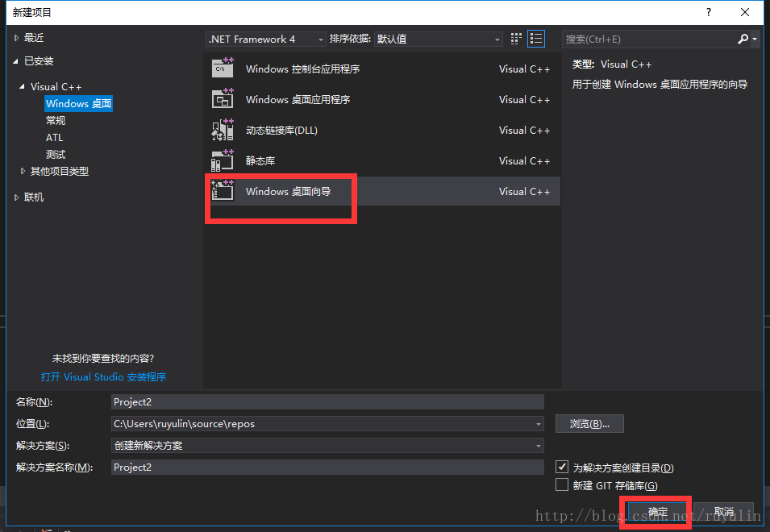Select the 动态链接库(DLL) template name
770x532 pixels.
point(281,131)
